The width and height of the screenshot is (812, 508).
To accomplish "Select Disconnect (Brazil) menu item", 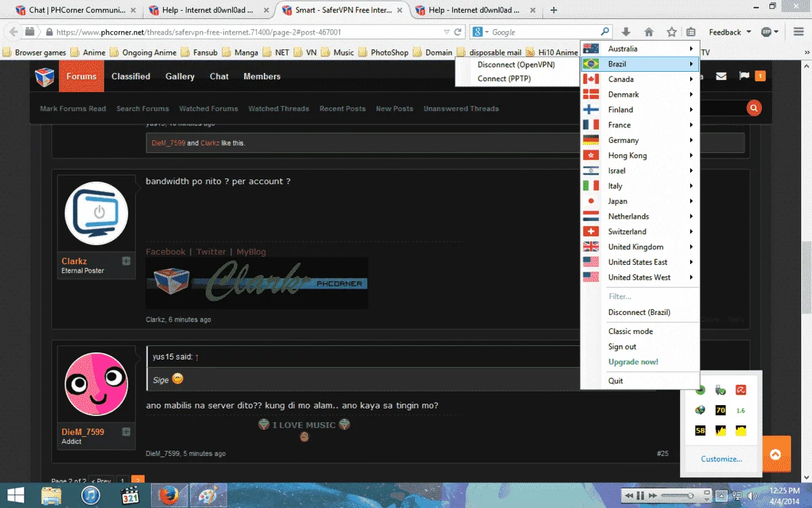I will coord(639,312).
